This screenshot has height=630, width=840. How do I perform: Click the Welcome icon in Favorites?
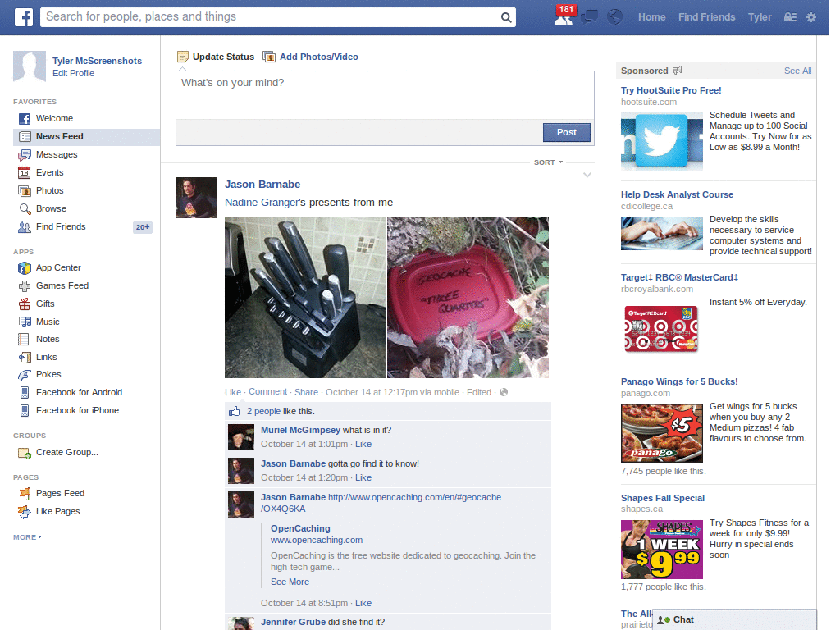pyautogui.click(x=25, y=118)
